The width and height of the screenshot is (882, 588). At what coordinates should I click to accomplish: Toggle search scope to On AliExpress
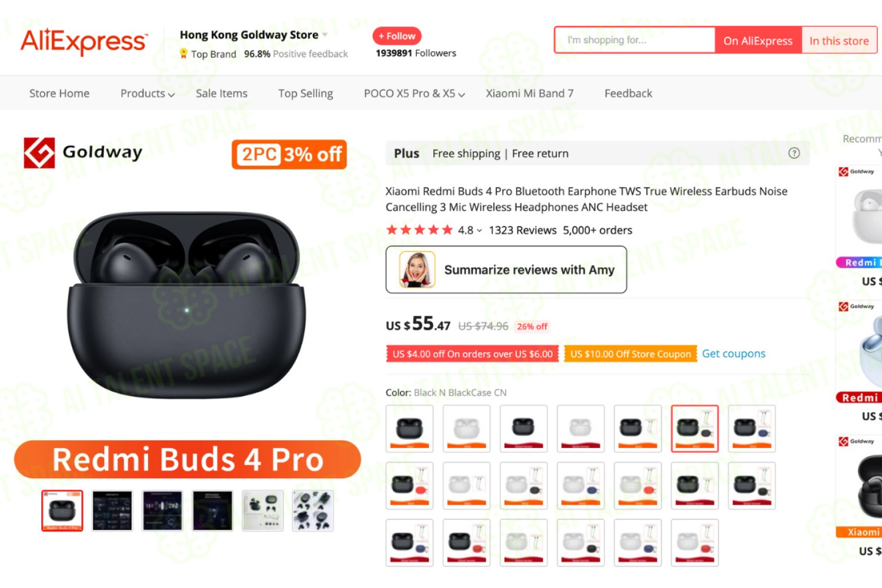758,41
